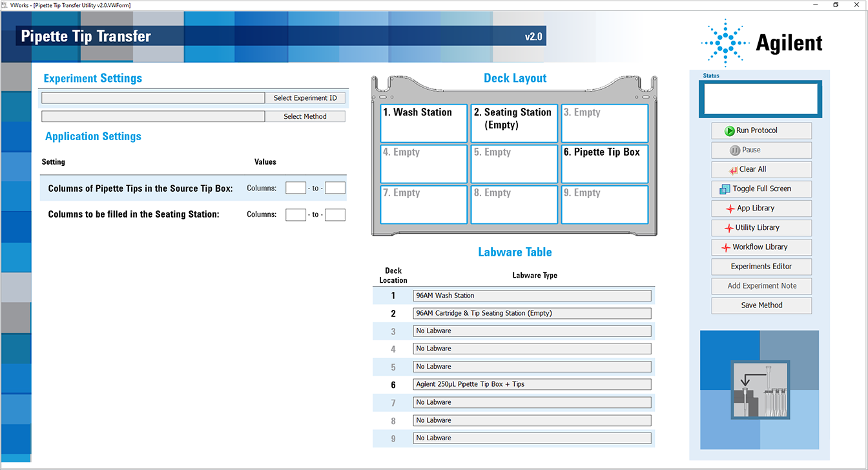Select deck position 8. Empty
The width and height of the screenshot is (868, 470).
point(514,205)
